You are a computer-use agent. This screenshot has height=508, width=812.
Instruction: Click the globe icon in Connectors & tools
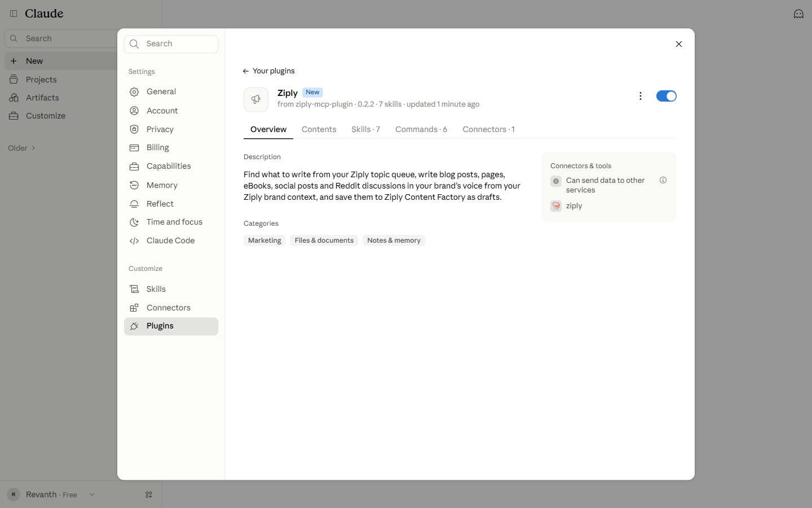(x=556, y=181)
